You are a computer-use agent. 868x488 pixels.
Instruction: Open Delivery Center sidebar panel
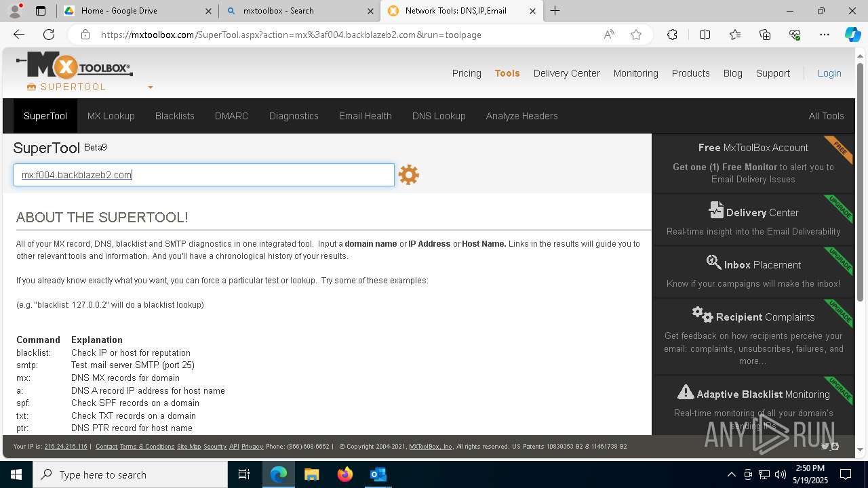(x=753, y=220)
